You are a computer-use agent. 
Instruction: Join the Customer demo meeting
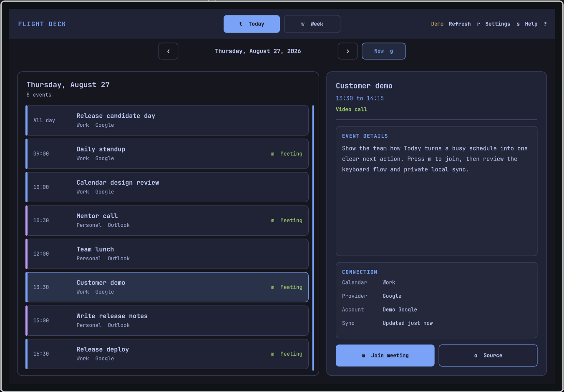click(385, 355)
